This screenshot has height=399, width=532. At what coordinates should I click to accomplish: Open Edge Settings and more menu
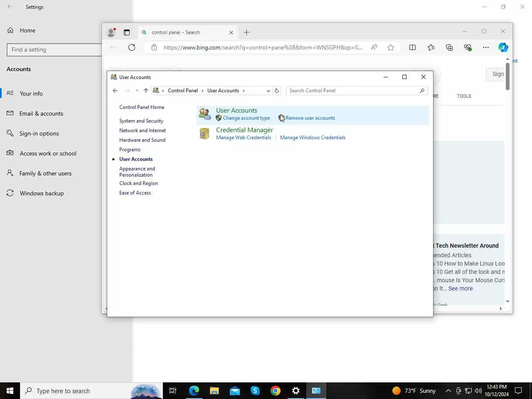pos(486,47)
